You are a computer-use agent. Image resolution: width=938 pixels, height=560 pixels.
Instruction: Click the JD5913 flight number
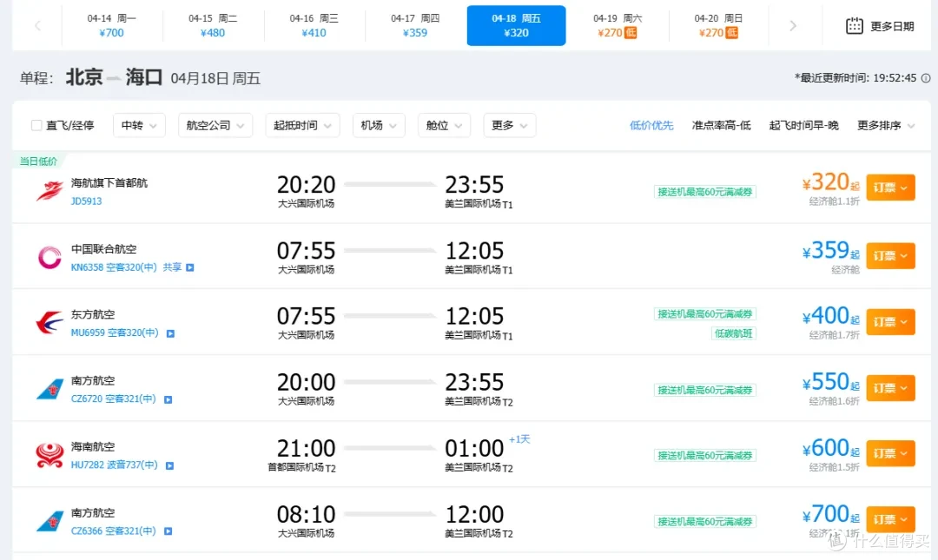coord(86,201)
